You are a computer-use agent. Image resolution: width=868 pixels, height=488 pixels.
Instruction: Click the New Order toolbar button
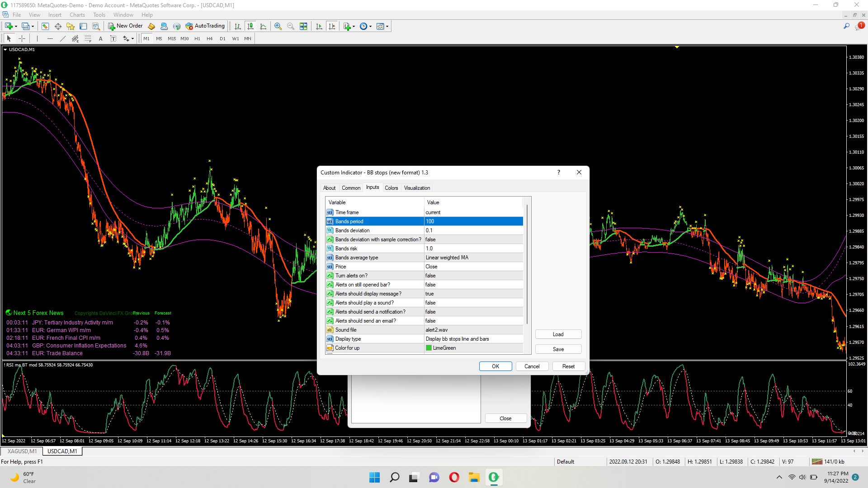(125, 26)
